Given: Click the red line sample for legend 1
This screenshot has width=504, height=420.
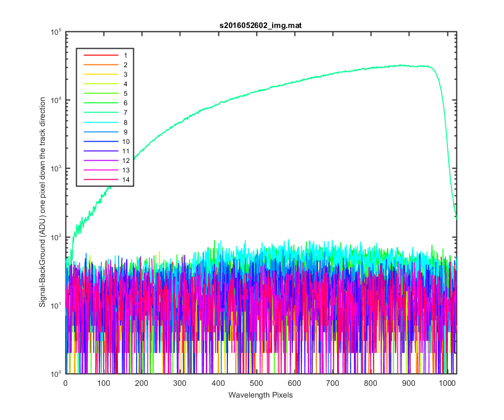Looking at the screenshot, I should (x=101, y=55).
